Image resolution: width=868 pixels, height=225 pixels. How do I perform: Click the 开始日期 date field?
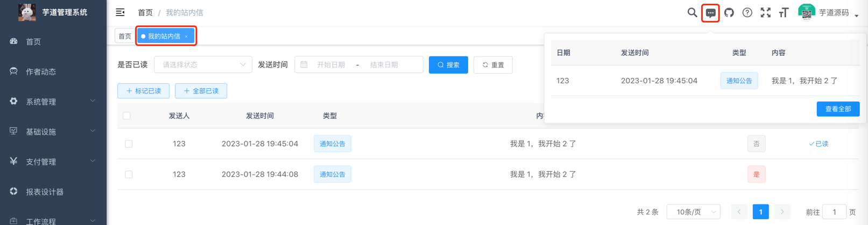330,65
